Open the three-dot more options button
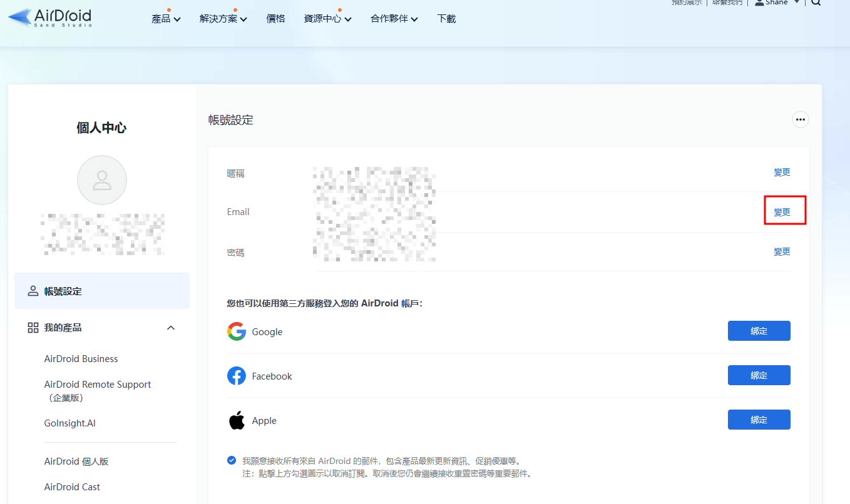The height and width of the screenshot is (504, 850). [801, 119]
